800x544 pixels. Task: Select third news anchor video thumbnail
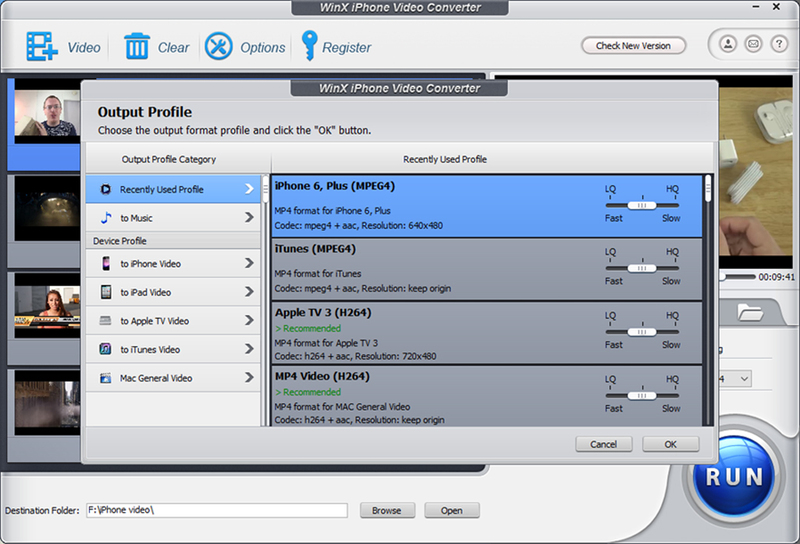[47, 305]
